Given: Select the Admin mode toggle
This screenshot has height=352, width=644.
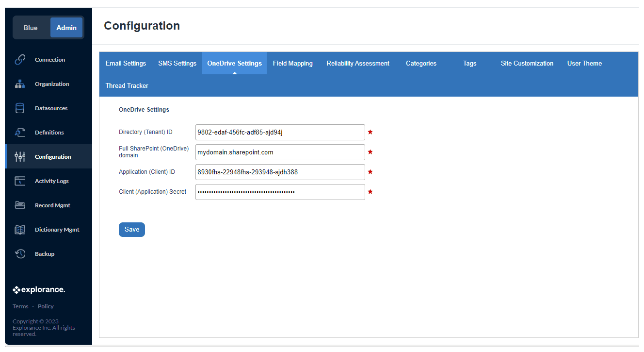Looking at the screenshot, I should tap(66, 28).
